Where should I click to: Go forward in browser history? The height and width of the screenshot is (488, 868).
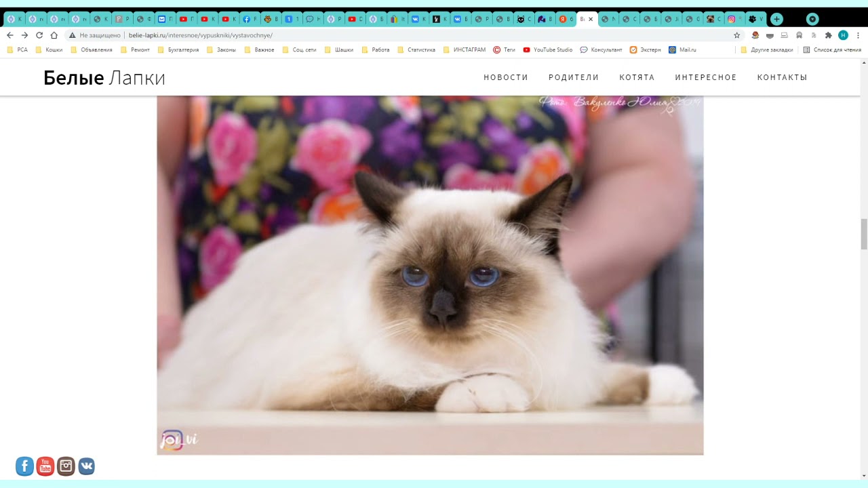[24, 35]
